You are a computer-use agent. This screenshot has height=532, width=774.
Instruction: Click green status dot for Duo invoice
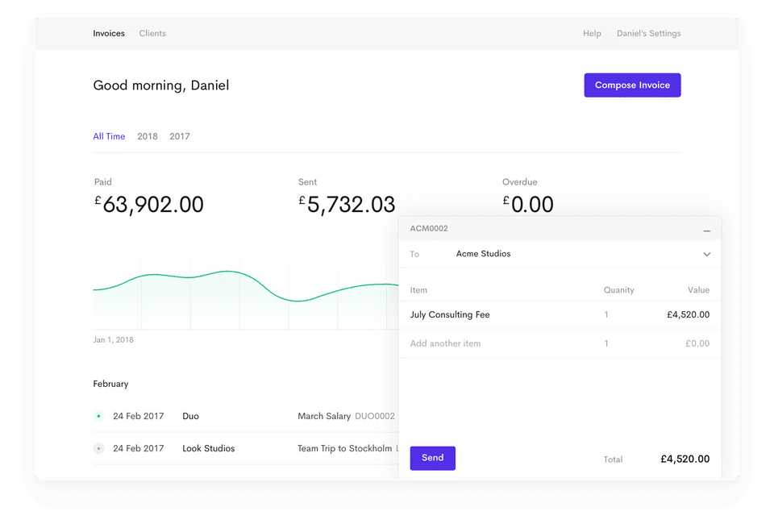98,416
